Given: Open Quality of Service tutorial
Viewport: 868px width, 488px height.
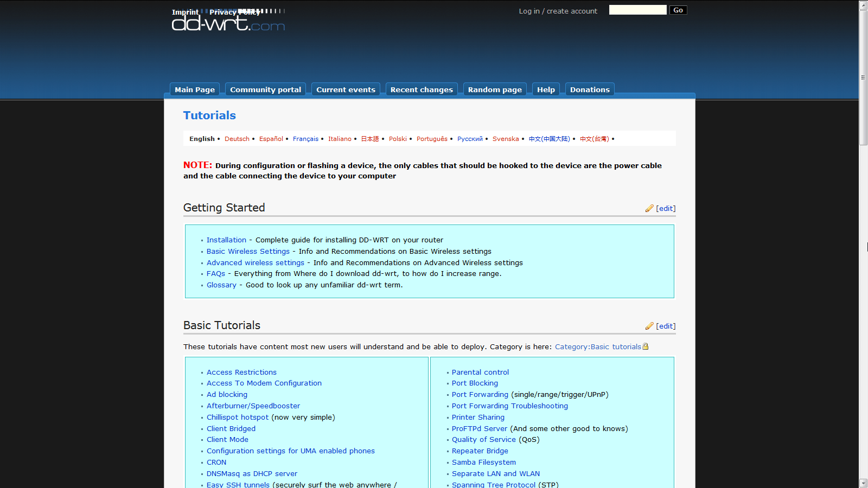Looking at the screenshot, I should click(484, 439).
